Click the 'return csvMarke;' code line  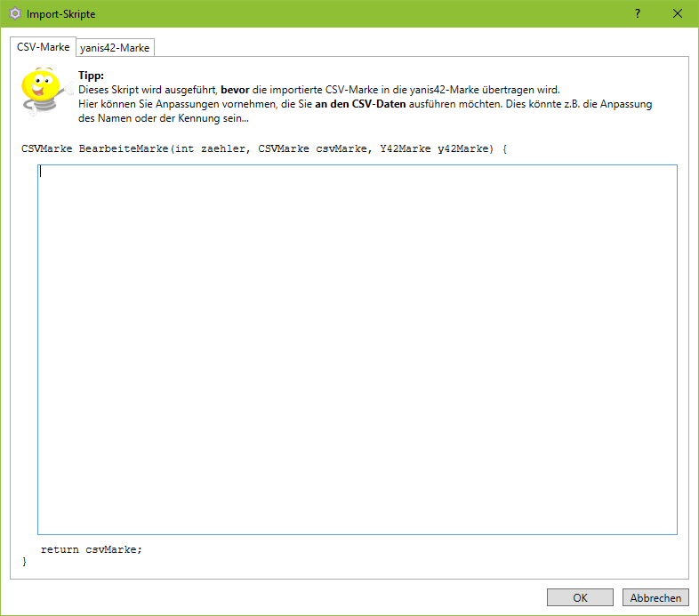tap(91, 549)
